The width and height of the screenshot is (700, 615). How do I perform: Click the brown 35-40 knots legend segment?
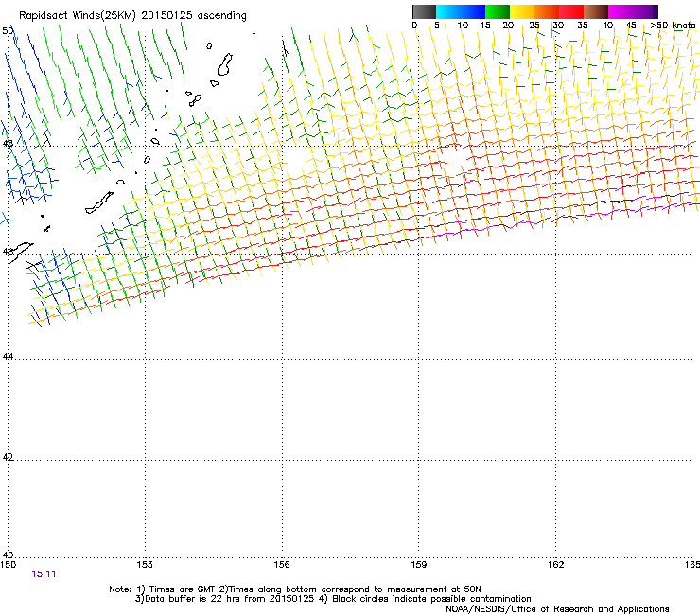click(596, 11)
